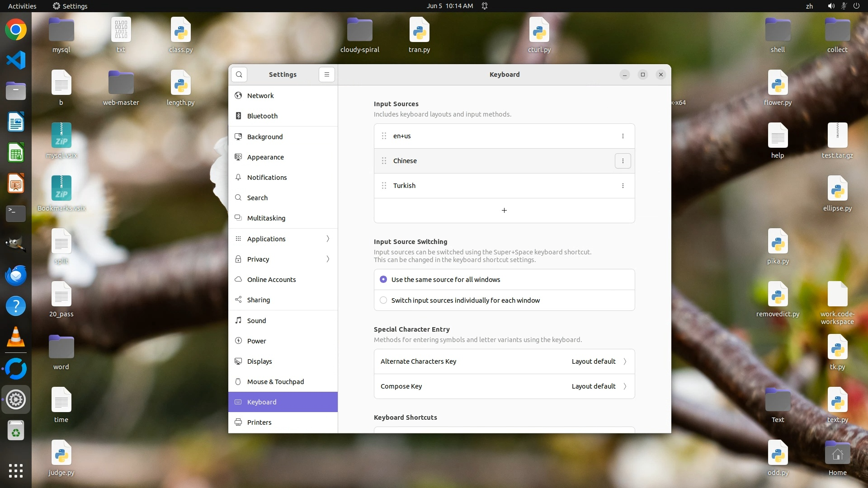Image resolution: width=868 pixels, height=488 pixels.
Task: Open the system volume indicator
Action: (x=831, y=6)
